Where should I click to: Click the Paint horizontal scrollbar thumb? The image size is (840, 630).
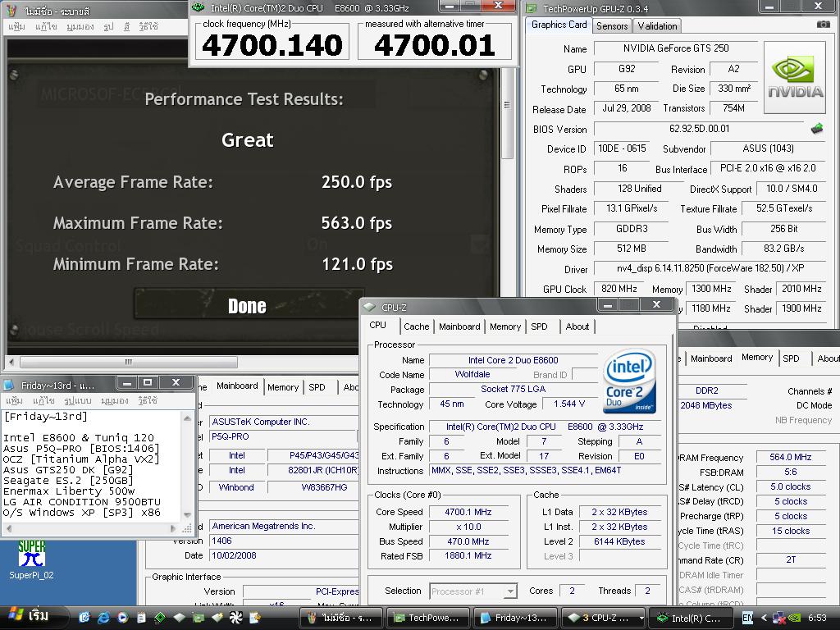128,362
